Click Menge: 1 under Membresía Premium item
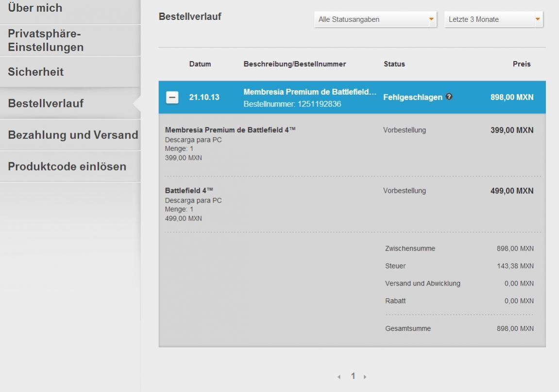The image size is (559, 392). tap(179, 148)
